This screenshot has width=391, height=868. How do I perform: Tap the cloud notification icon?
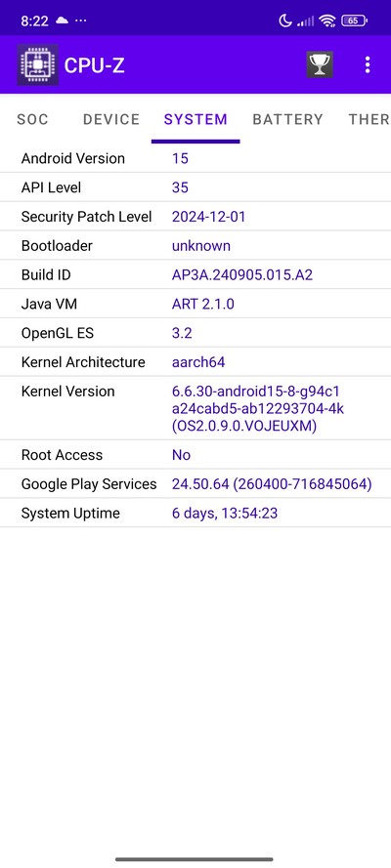coord(61,21)
